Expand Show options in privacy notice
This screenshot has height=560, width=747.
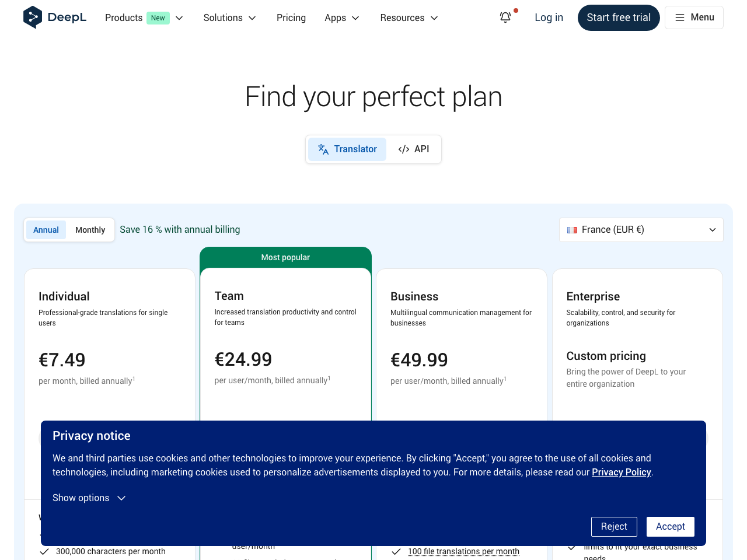pos(89,498)
